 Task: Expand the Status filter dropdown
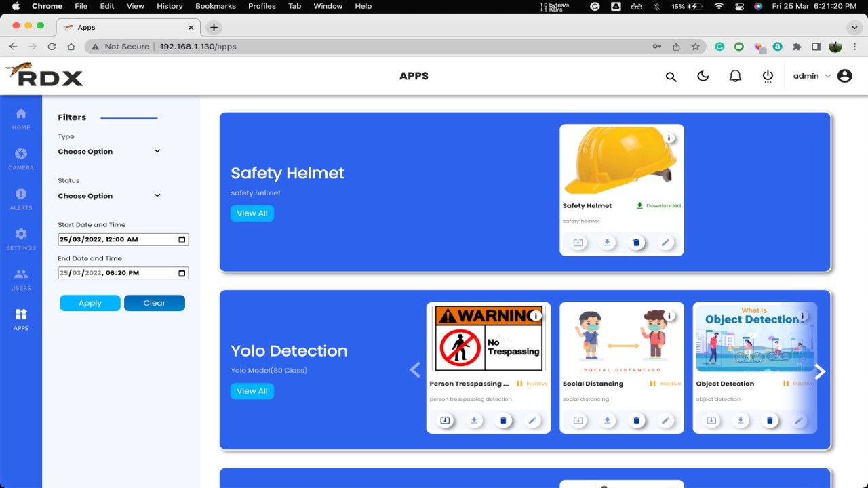[x=109, y=196]
